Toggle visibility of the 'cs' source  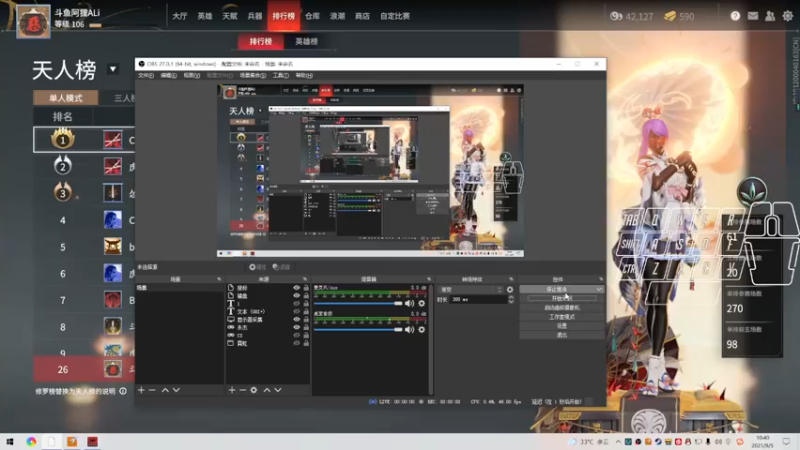point(296,335)
